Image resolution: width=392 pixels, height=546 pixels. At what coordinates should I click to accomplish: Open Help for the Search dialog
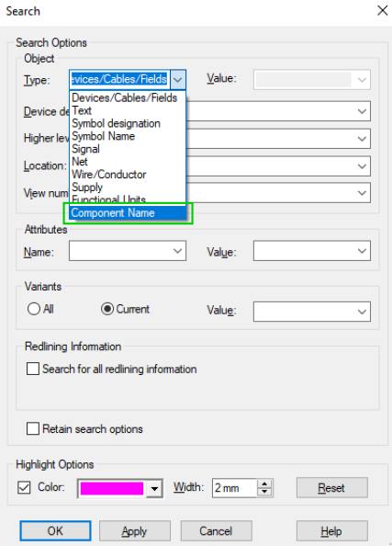pos(331,530)
